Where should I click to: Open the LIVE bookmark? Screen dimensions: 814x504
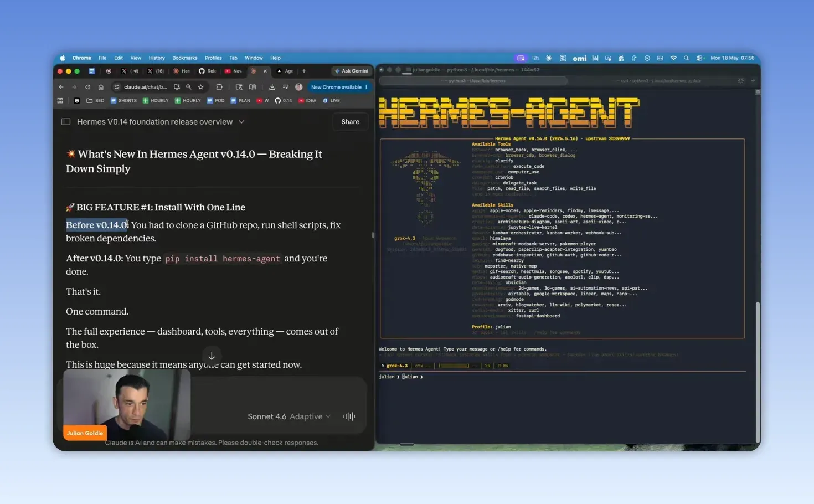[331, 101]
